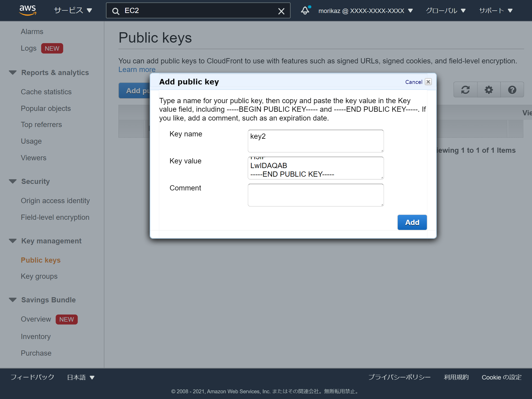Click the help question mark icon

click(512, 90)
